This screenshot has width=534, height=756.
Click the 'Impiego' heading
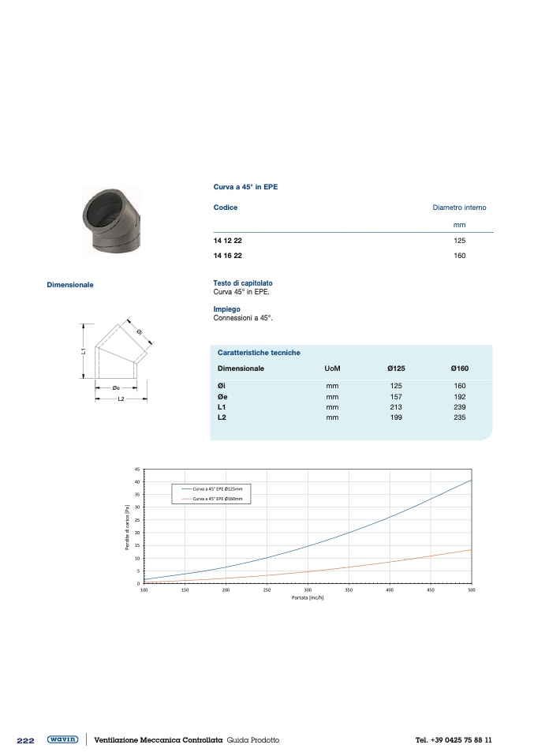(x=227, y=309)
